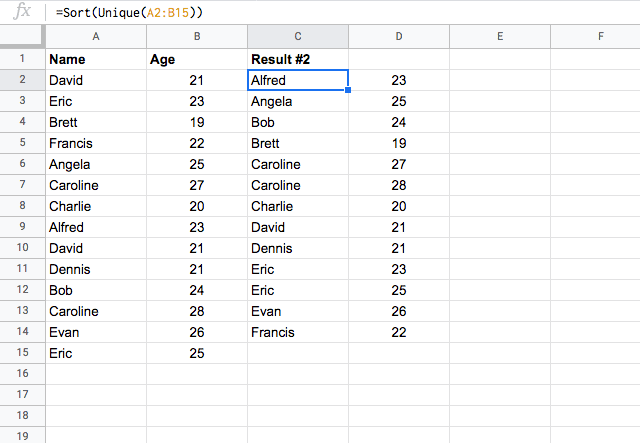Click cell D13 with value 26
640x443 pixels.
399,311
